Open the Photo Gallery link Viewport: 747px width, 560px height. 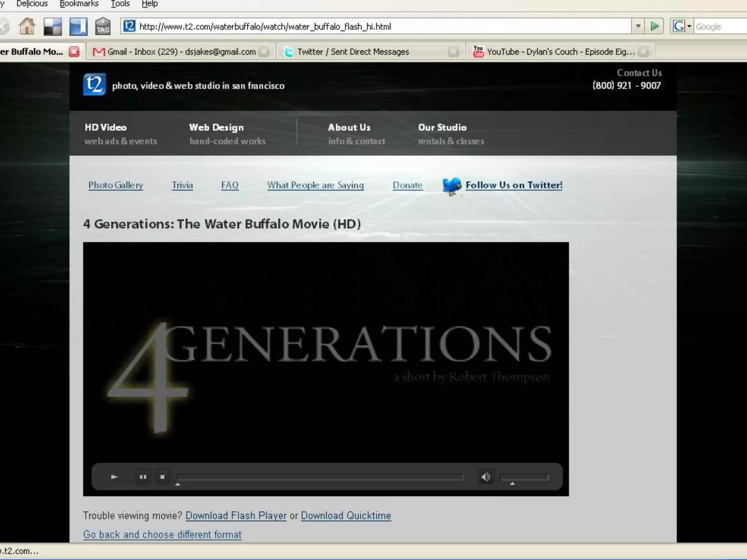[x=116, y=185]
